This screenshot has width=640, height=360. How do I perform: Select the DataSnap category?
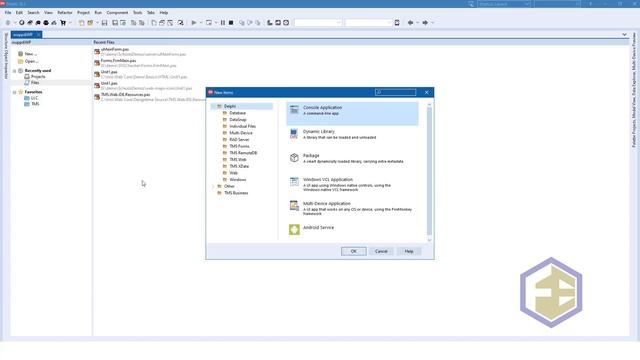point(238,120)
